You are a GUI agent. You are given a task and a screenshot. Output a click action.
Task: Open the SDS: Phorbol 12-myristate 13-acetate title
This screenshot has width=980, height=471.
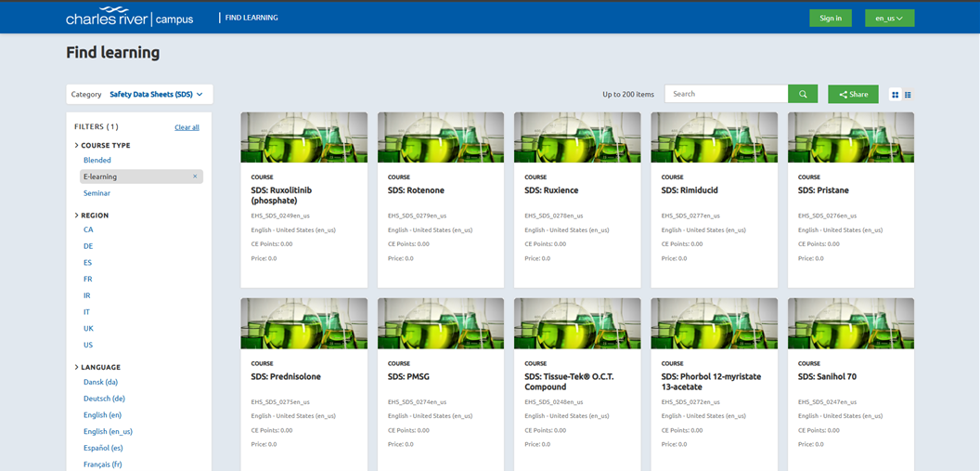(x=711, y=382)
